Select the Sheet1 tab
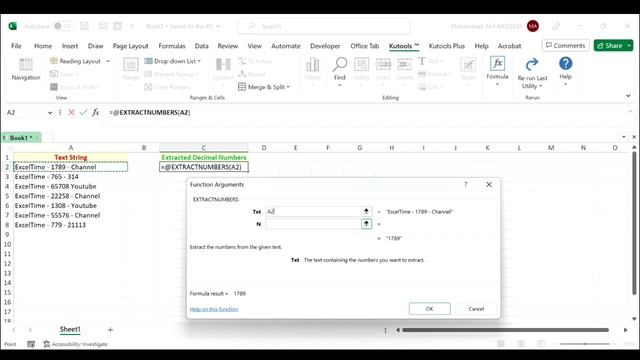Screen dimensions: 640x360 click(70, 329)
